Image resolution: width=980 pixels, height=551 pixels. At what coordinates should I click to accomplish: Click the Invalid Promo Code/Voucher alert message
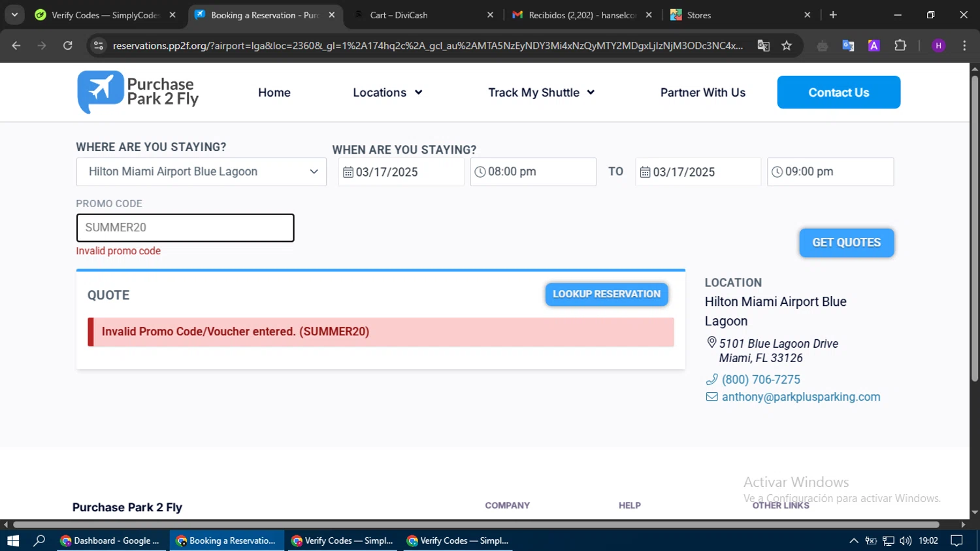381,332
